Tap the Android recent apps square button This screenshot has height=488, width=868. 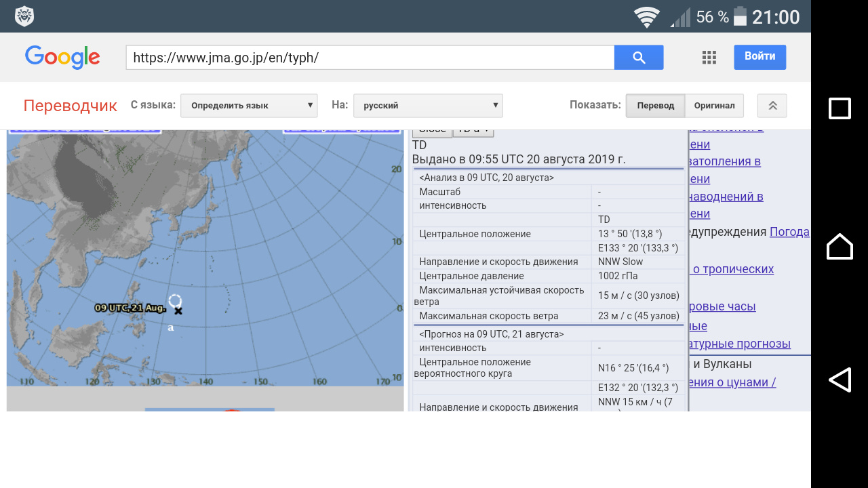[840, 108]
